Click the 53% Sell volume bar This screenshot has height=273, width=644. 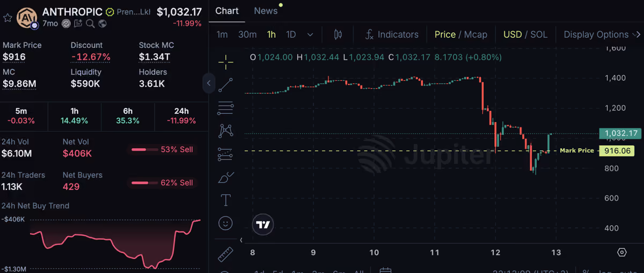(x=162, y=149)
